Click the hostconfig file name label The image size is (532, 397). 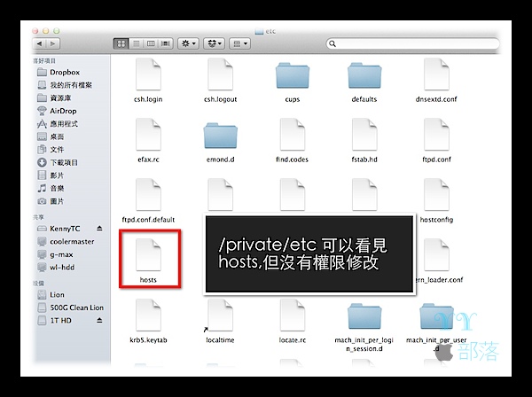(436, 220)
